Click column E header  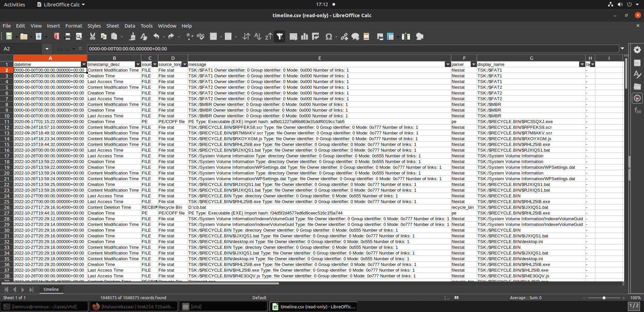(x=319, y=58)
